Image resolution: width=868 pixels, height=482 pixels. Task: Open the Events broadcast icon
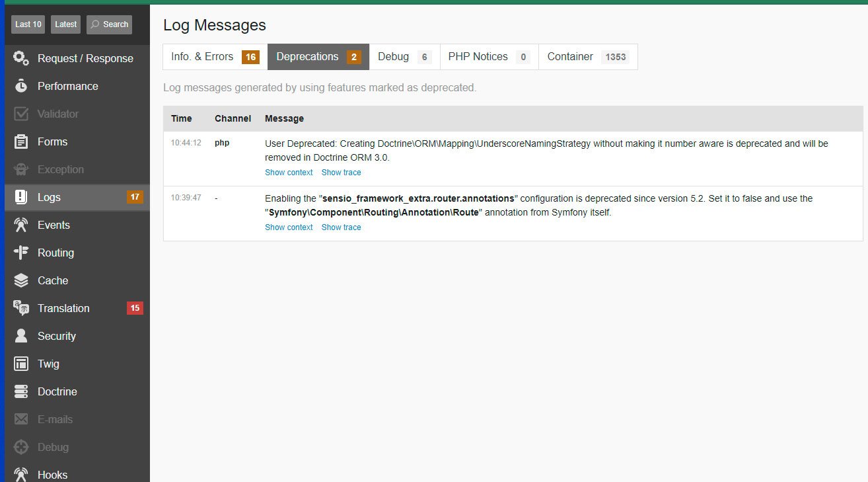point(21,225)
